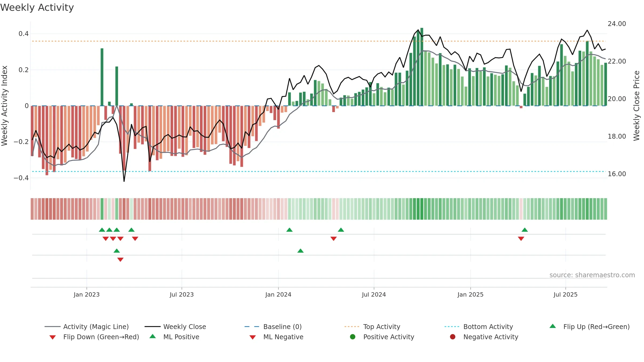Click the red ML Negative triangle in legend

pyautogui.click(x=253, y=337)
